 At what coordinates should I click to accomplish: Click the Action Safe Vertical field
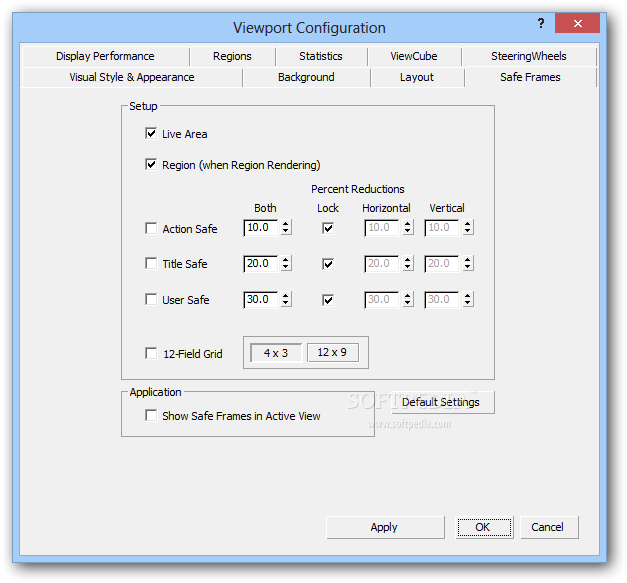point(442,228)
